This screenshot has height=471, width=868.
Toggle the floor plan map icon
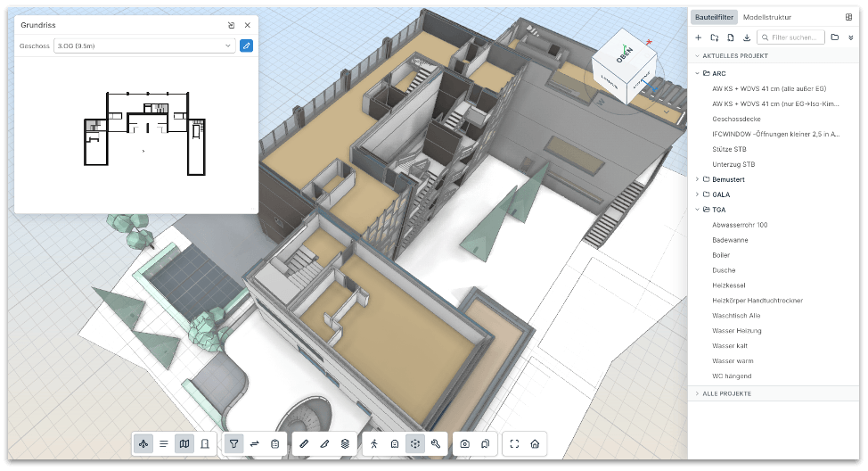point(184,444)
